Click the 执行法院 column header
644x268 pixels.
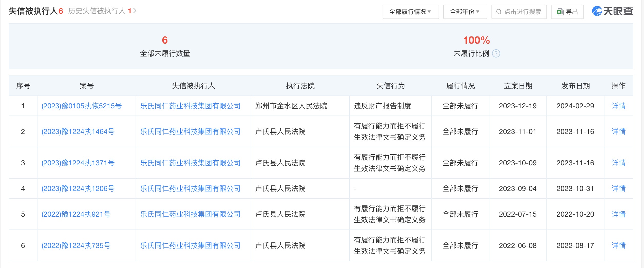pyautogui.click(x=300, y=86)
